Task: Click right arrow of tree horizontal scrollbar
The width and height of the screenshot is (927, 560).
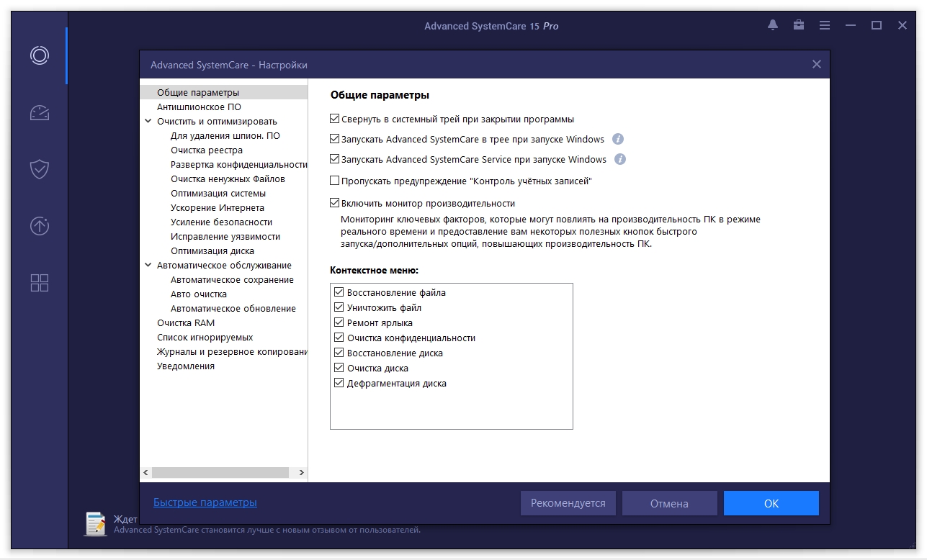Action: point(302,473)
